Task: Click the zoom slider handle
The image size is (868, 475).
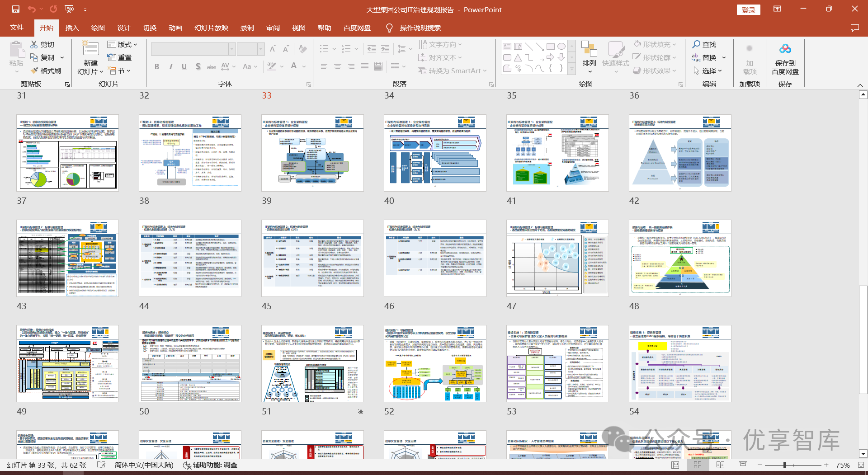Action: pyautogui.click(x=785, y=465)
